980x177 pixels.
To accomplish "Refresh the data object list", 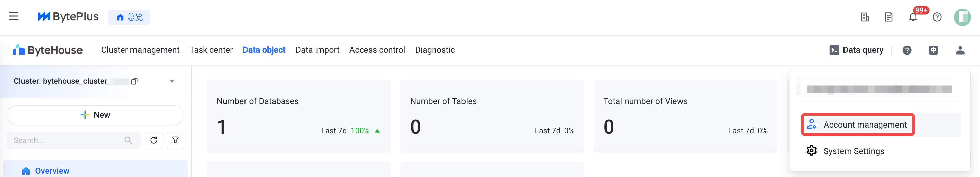I will pos(154,140).
